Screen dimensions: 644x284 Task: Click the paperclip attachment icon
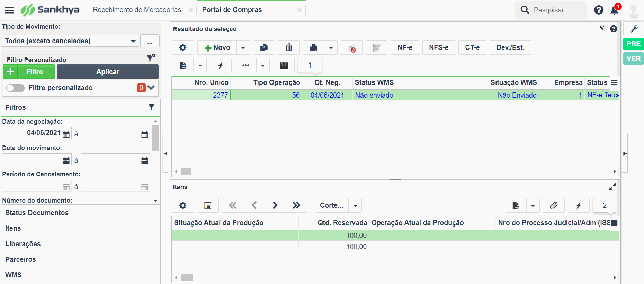(x=554, y=205)
